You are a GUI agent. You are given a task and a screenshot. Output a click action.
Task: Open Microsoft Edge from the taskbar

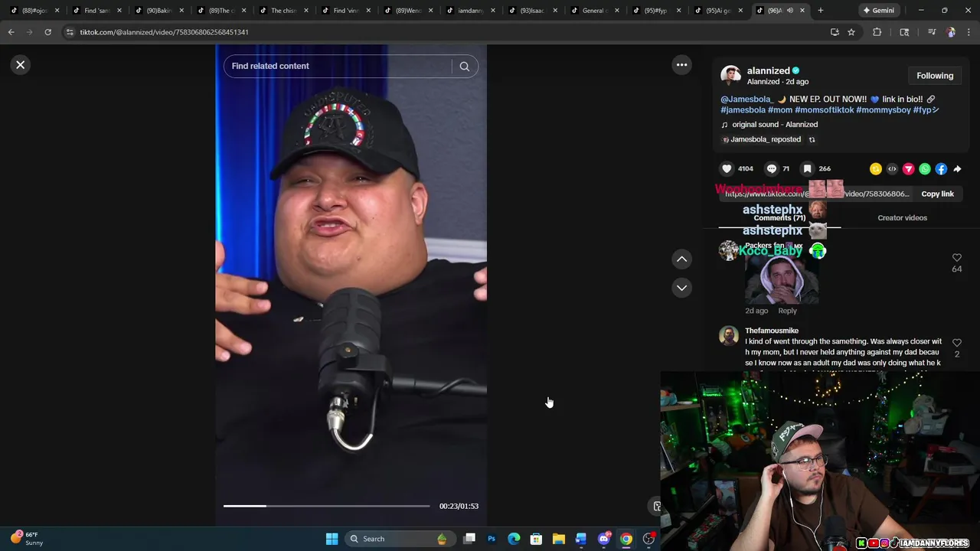pyautogui.click(x=514, y=539)
